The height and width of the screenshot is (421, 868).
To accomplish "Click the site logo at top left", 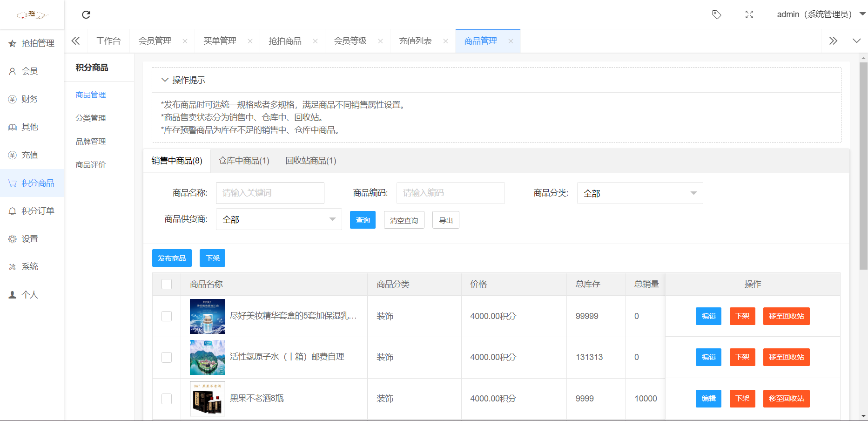I will point(32,15).
